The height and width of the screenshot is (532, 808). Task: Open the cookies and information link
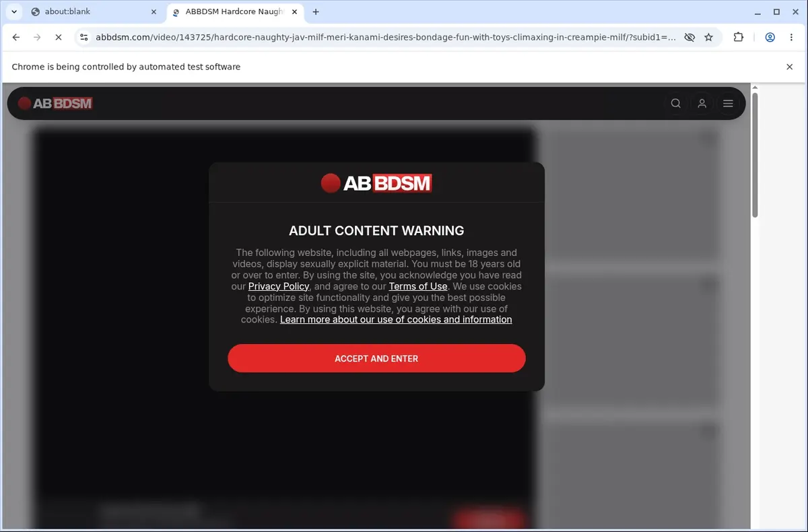coord(396,319)
